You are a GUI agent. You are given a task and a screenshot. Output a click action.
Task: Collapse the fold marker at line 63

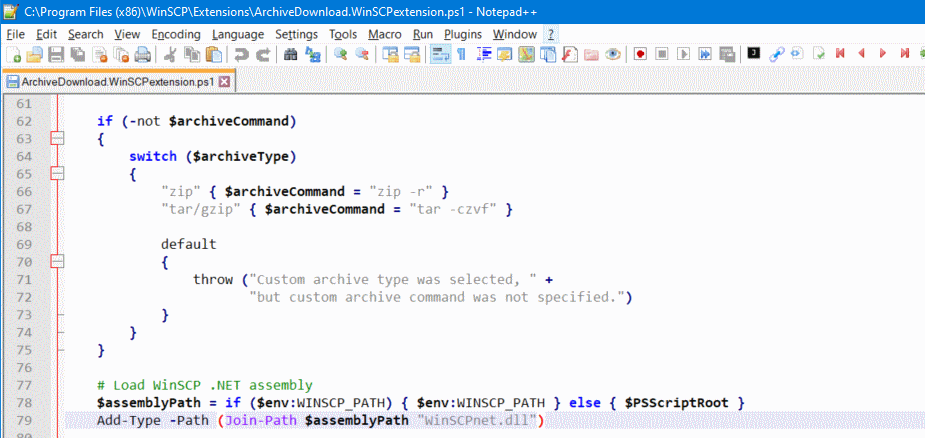tap(57, 139)
